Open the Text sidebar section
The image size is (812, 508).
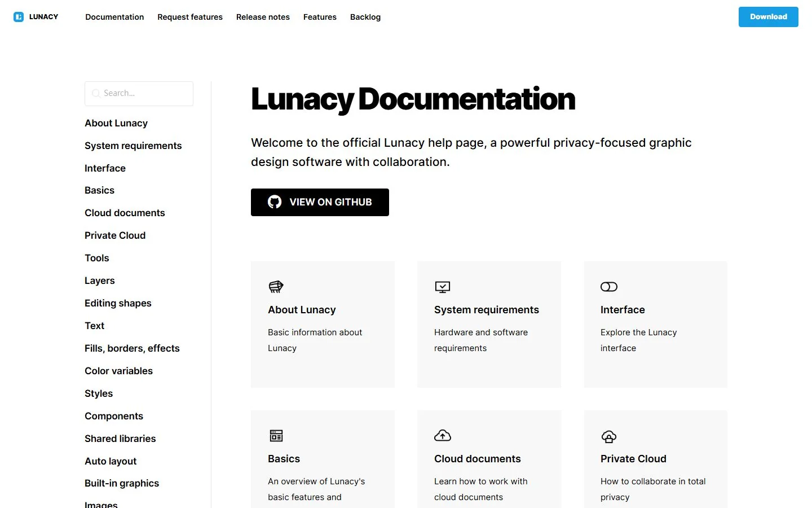95,326
